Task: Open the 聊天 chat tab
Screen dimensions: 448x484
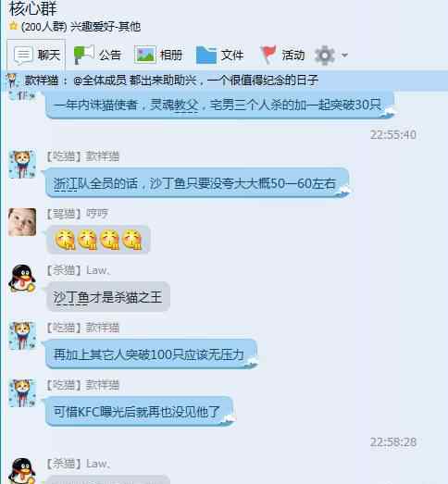Action: tap(36, 55)
